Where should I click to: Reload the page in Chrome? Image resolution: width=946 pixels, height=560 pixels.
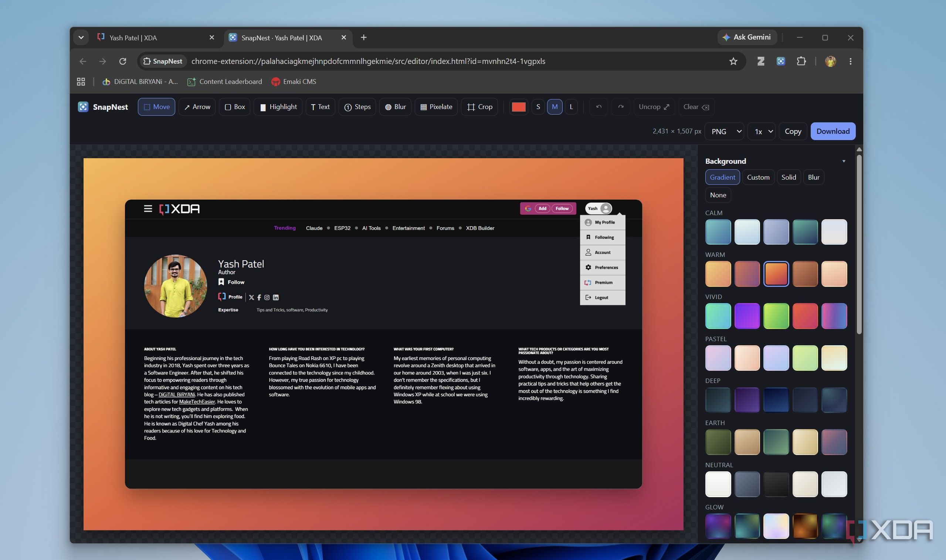(123, 61)
